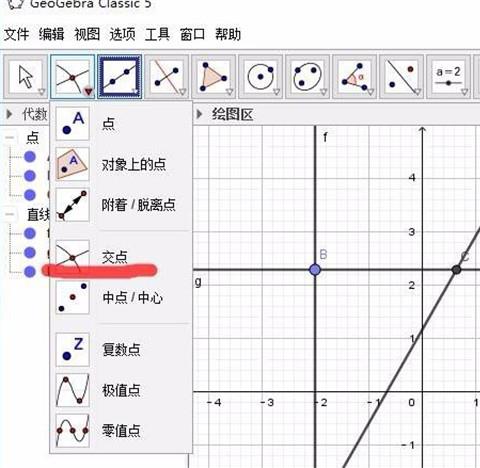Collapse the 点 group in algebra tree
The width and height of the screenshot is (480, 468).
coord(10,137)
